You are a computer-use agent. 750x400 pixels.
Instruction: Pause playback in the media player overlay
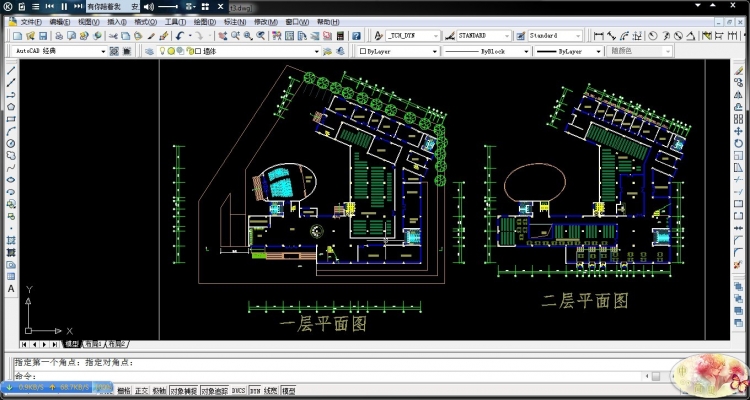click(64, 7)
